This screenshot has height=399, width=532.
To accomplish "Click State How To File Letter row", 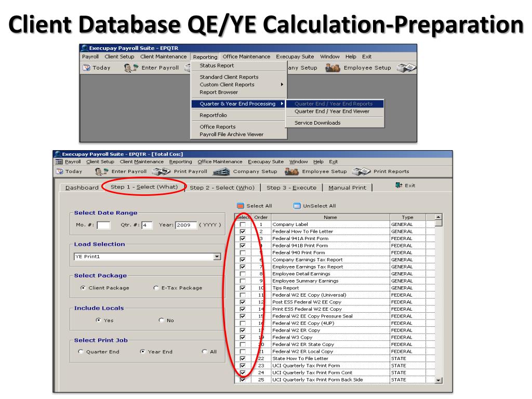I will (300, 358).
